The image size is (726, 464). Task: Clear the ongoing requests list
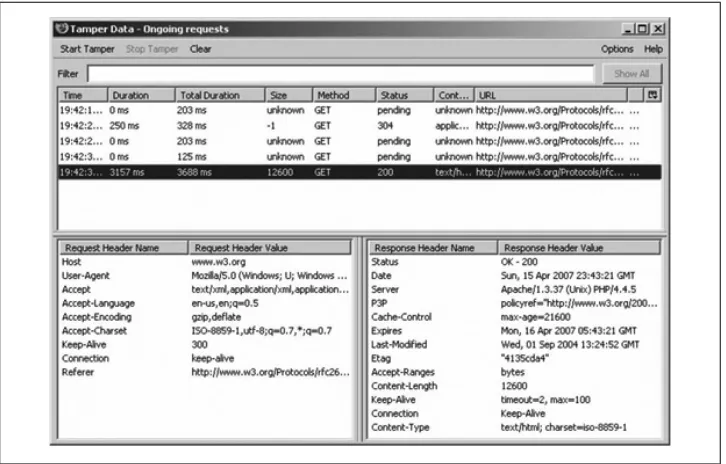pos(200,49)
